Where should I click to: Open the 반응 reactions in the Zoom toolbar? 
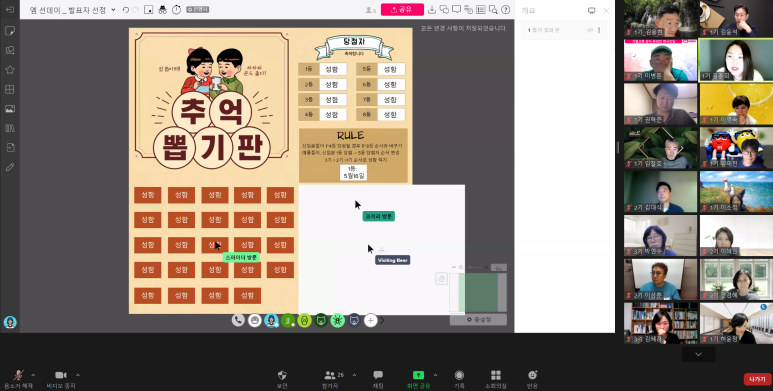pyautogui.click(x=532, y=378)
